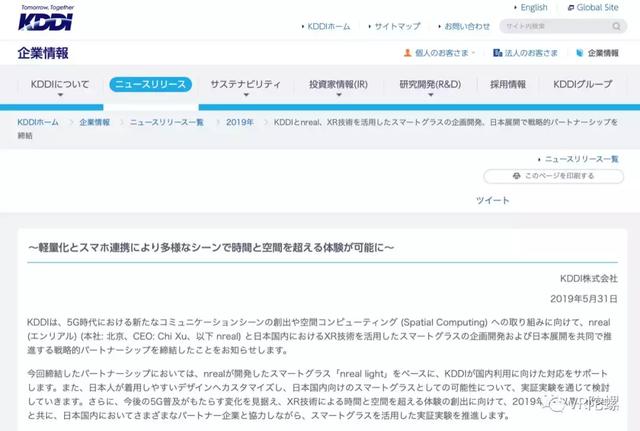Select the サステナビリティ menu item
640x431 pixels.
pos(246,84)
